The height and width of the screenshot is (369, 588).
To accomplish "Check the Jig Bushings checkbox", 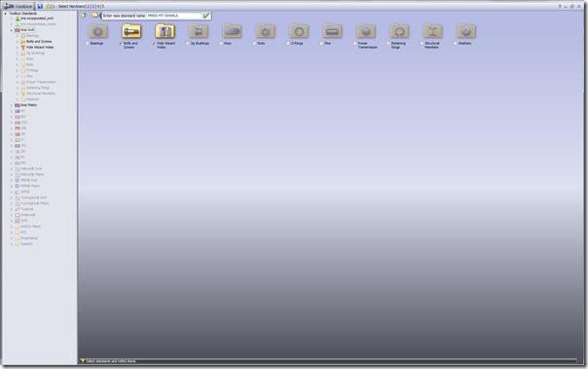I will (x=188, y=44).
